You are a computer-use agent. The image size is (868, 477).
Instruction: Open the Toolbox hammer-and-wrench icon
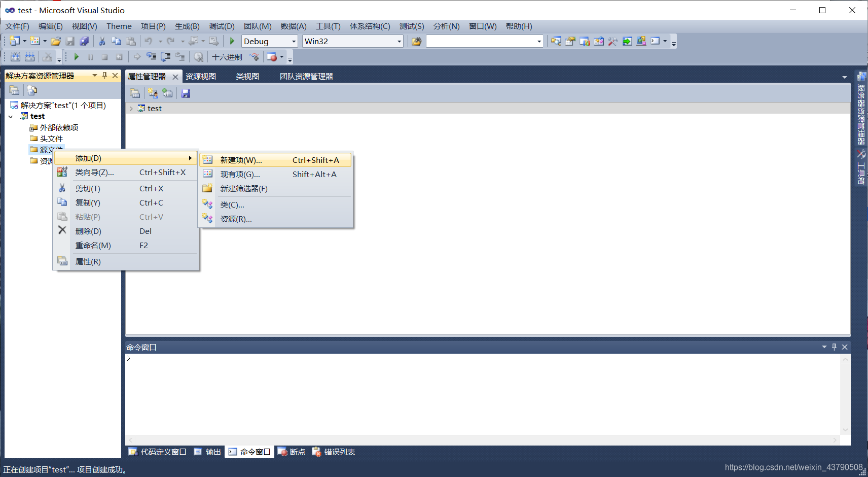(613, 41)
